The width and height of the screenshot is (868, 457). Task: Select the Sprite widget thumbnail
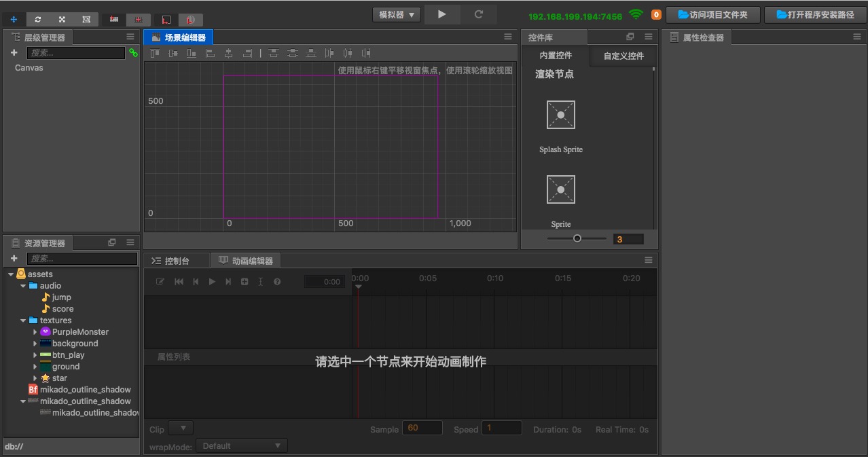561,189
